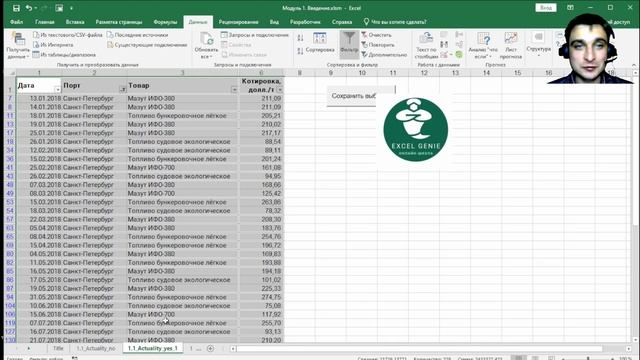
Task: Click cell with value 211,09 in row 7
Action: (x=261, y=98)
